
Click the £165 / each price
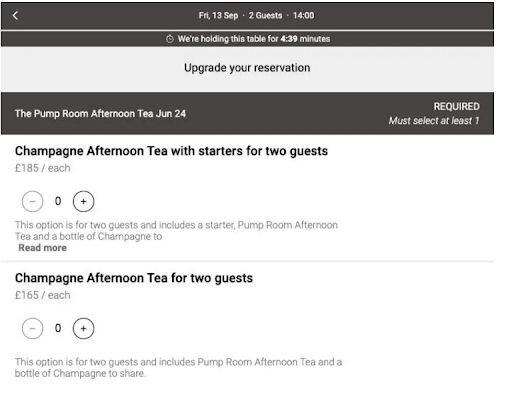coord(43,295)
